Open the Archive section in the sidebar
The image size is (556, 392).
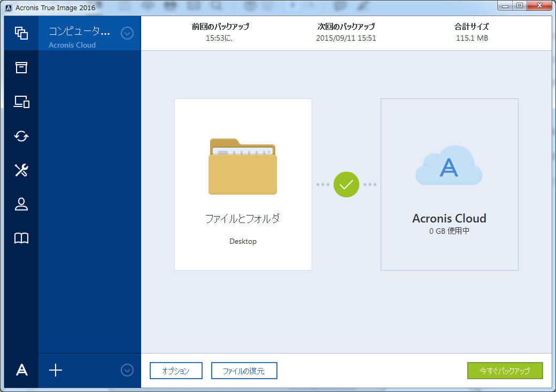(21, 67)
